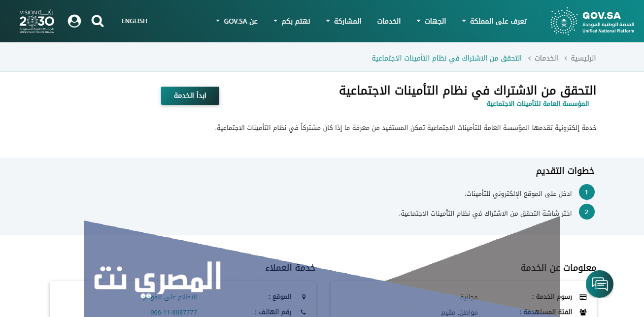Screen dimensions: 644x317
Task: Expand the الجهات dropdown menu
Action: 431,21
